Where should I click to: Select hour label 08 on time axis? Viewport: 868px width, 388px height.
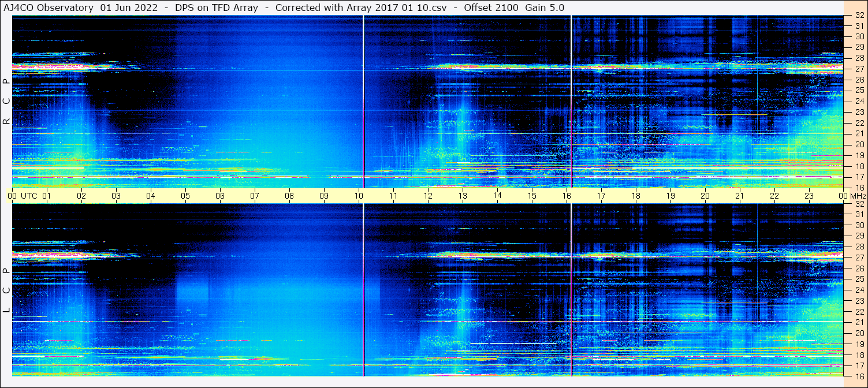click(x=289, y=196)
